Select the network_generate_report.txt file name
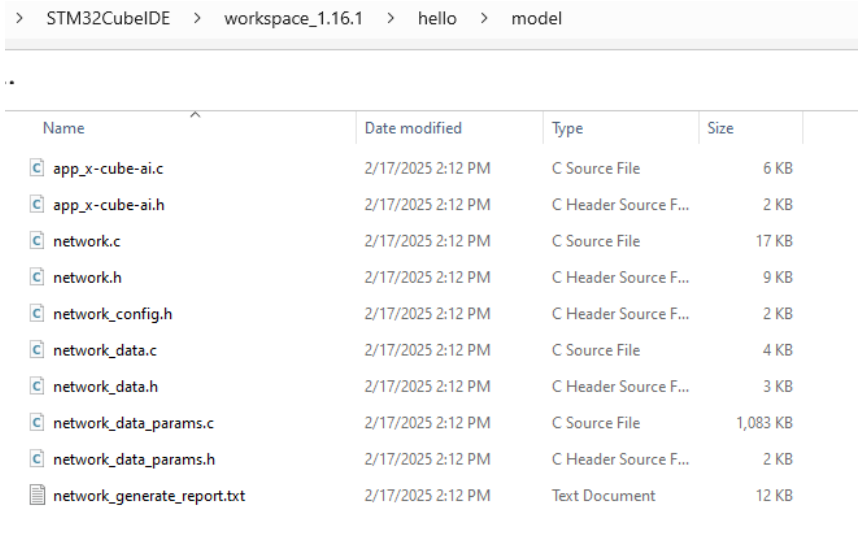Image resolution: width=866 pixels, height=541 pixels. (x=149, y=496)
